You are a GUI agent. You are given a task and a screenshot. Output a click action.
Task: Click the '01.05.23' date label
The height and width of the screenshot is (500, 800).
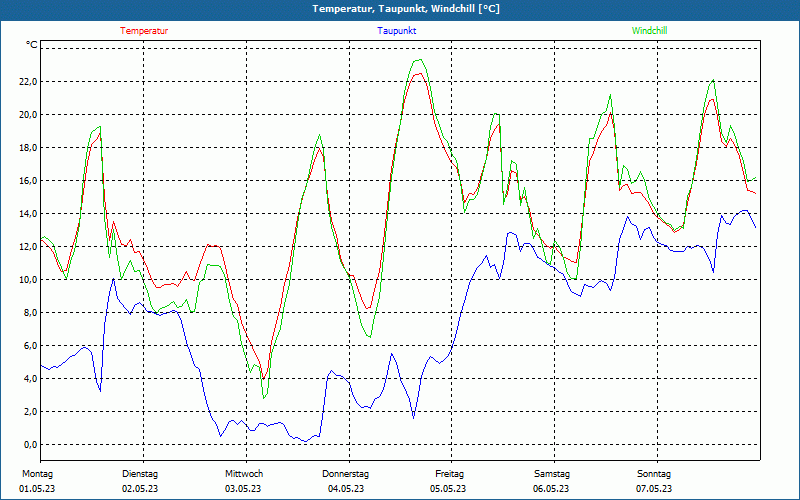click(x=37, y=489)
